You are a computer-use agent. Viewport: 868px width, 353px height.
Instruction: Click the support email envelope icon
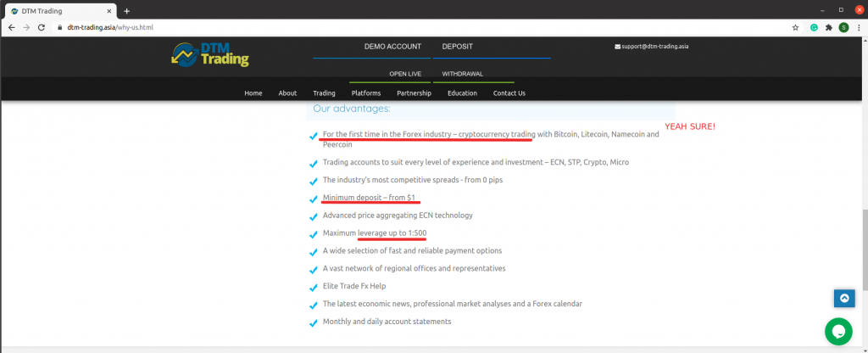(x=617, y=47)
